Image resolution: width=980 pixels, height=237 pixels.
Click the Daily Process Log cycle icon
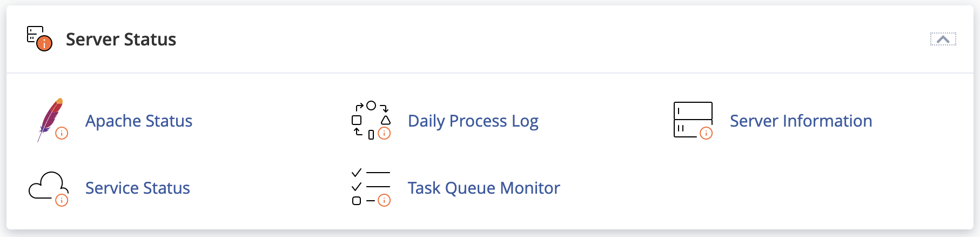pos(370,120)
